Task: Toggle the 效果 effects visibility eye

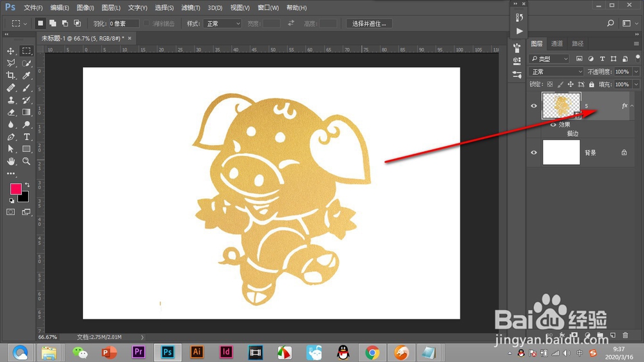Action: pyautogui.click(x=553, y=124)
